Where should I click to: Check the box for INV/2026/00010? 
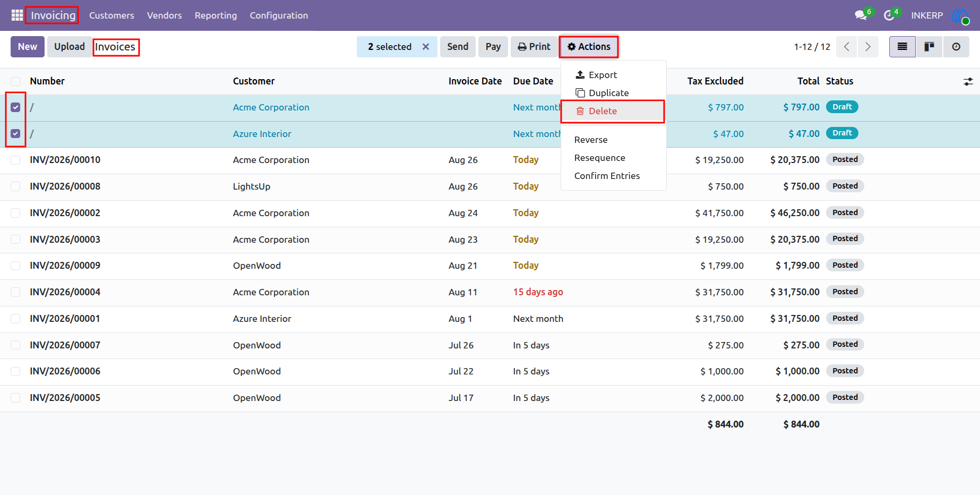(x=15, y=160)
